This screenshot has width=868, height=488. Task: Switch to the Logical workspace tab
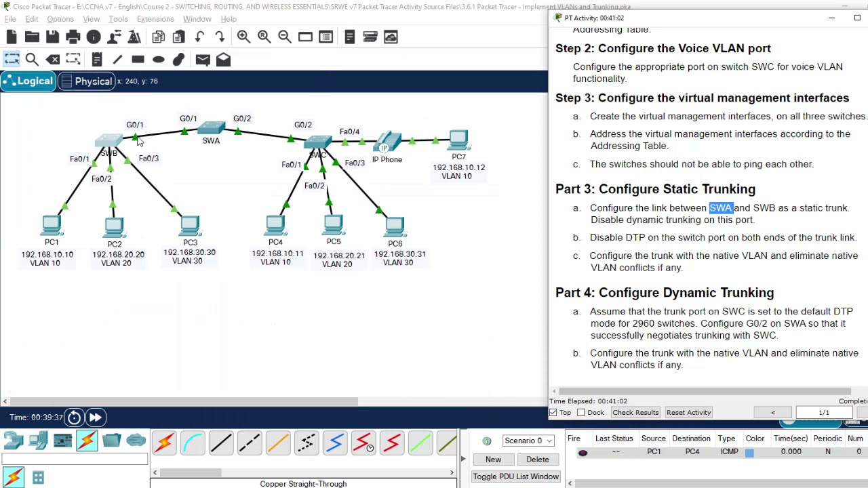[28, 81]
